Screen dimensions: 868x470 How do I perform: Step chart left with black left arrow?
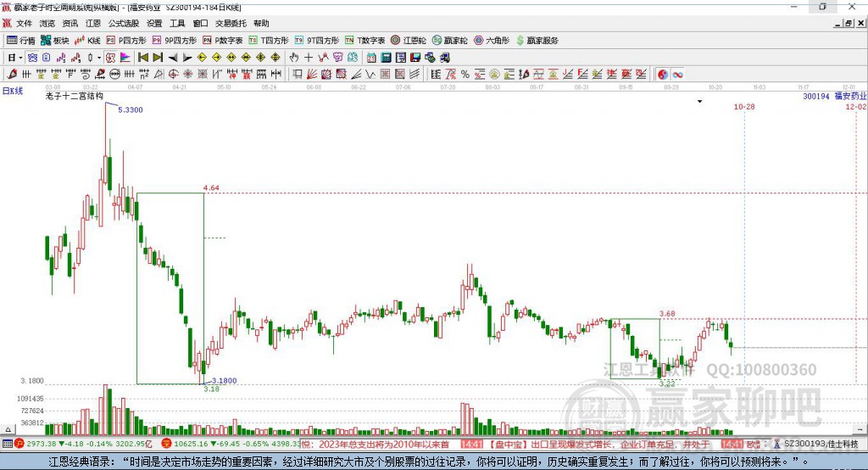click(x=173, y=58)
